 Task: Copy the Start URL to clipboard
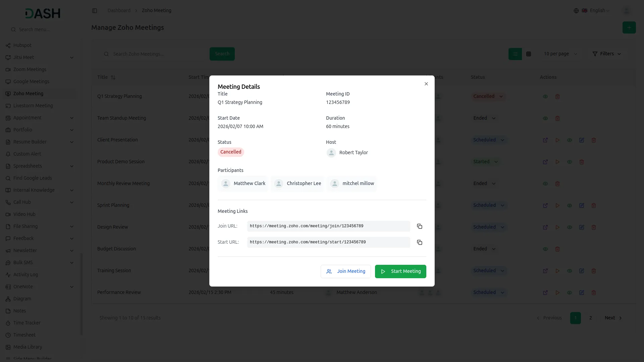coord(420,242)
